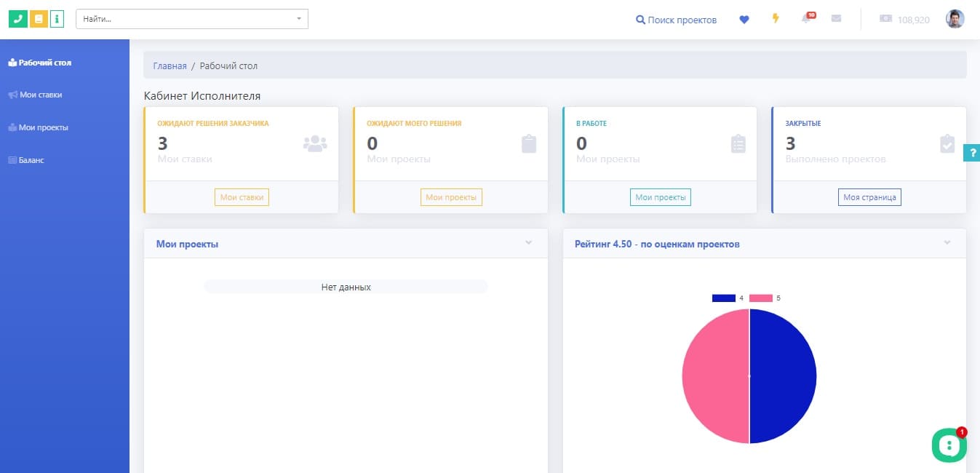The height and width of the screenshot is (473, 980).
Task: Select 'Мои ставки' in the sidebar
Action: (x=40, y=95)
